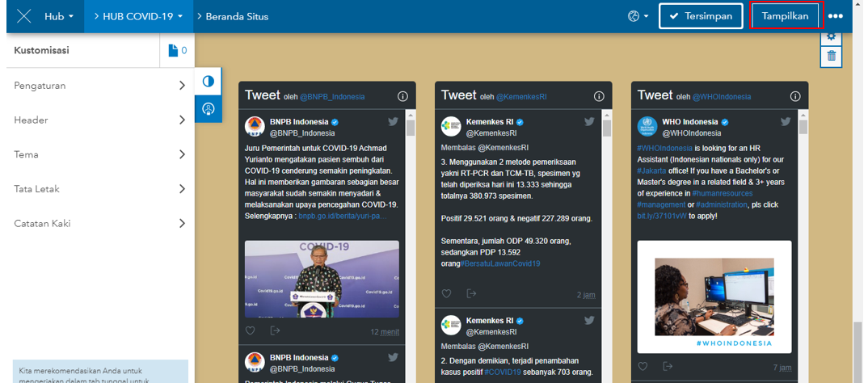Expand the Catatan Kaki section
This screenshot has width=868, height=383.
(99, 224)
